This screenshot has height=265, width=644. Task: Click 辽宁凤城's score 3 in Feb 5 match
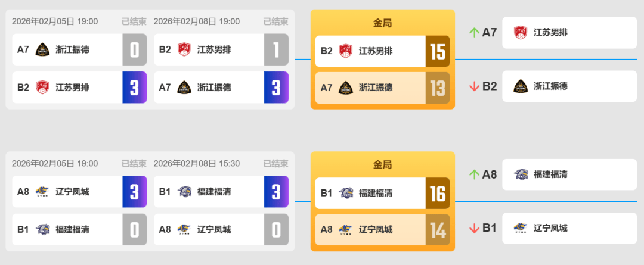pos(134,192)
